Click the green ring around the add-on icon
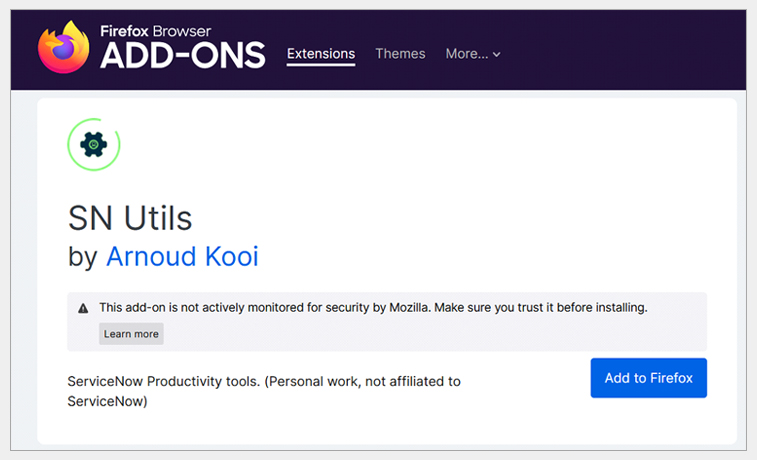The width and height of the screenshot is (757, 460). click(72, 132)
